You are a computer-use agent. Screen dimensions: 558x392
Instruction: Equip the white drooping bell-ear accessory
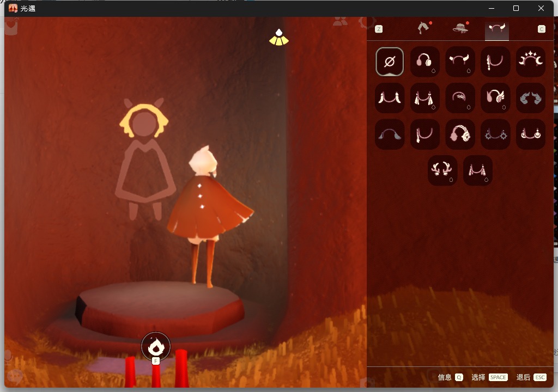coord(389,98)
